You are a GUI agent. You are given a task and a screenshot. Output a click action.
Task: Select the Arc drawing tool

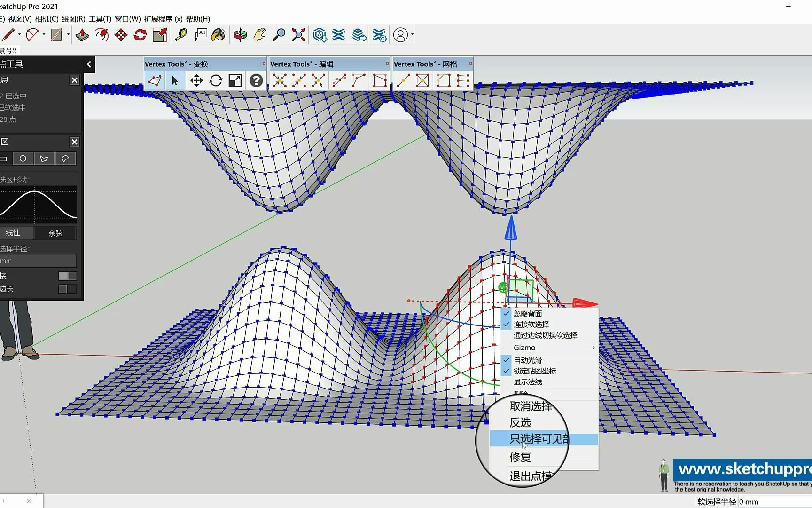[32, 35]
